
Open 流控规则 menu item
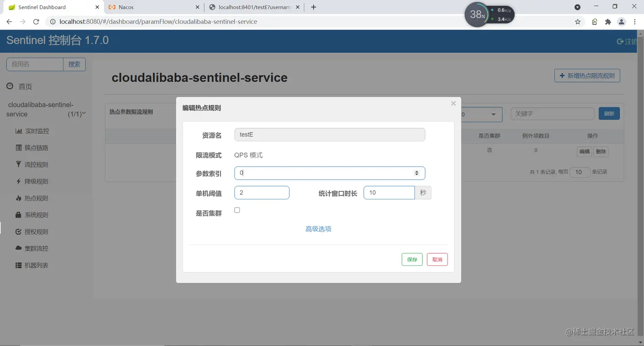[32, 164]
